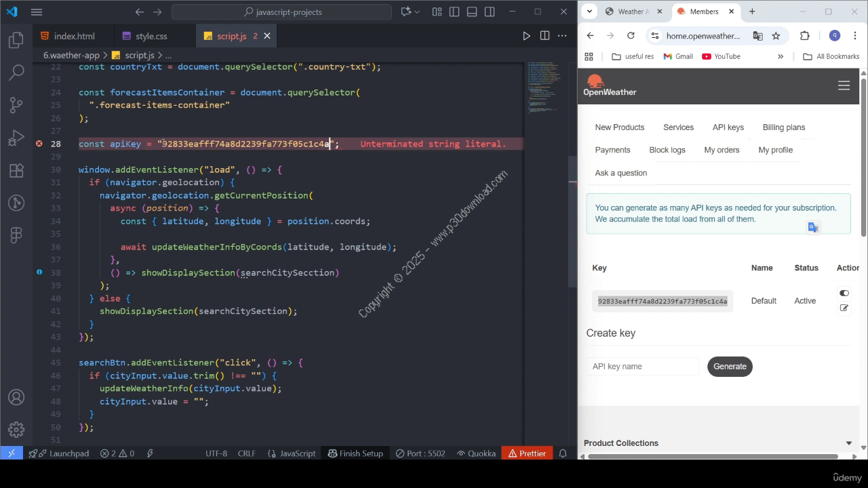The width and height of the screenshot is (868, 488).
Task: Open Source Control view
Action: [16, 104]
